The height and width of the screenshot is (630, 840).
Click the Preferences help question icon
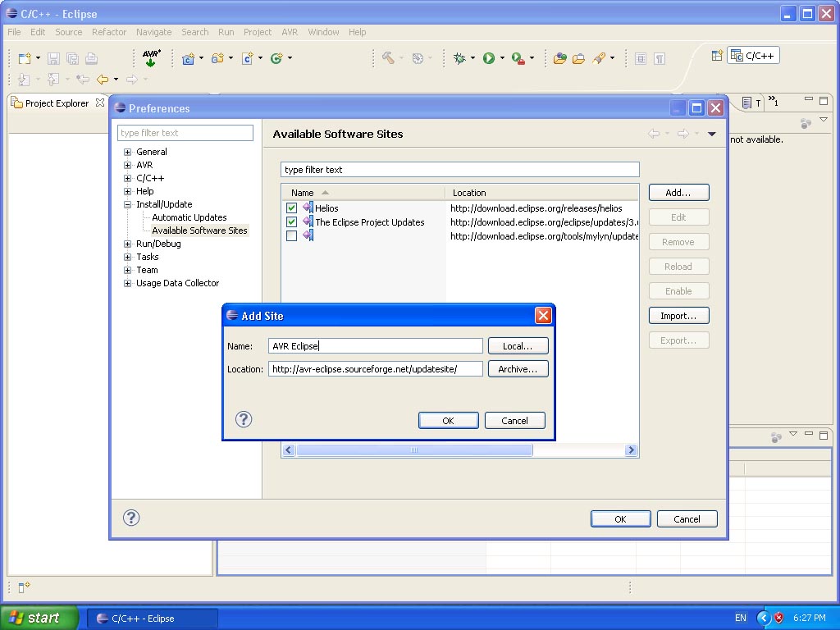pos(131,518)
